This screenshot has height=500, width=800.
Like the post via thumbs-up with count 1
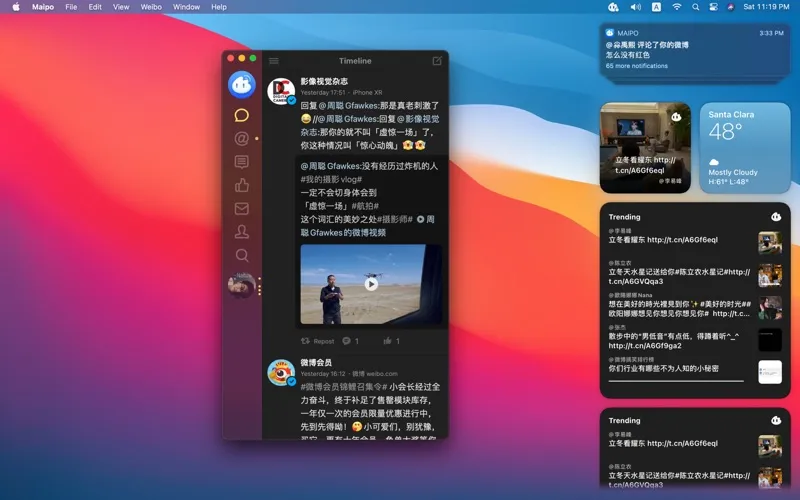(391, 341)
